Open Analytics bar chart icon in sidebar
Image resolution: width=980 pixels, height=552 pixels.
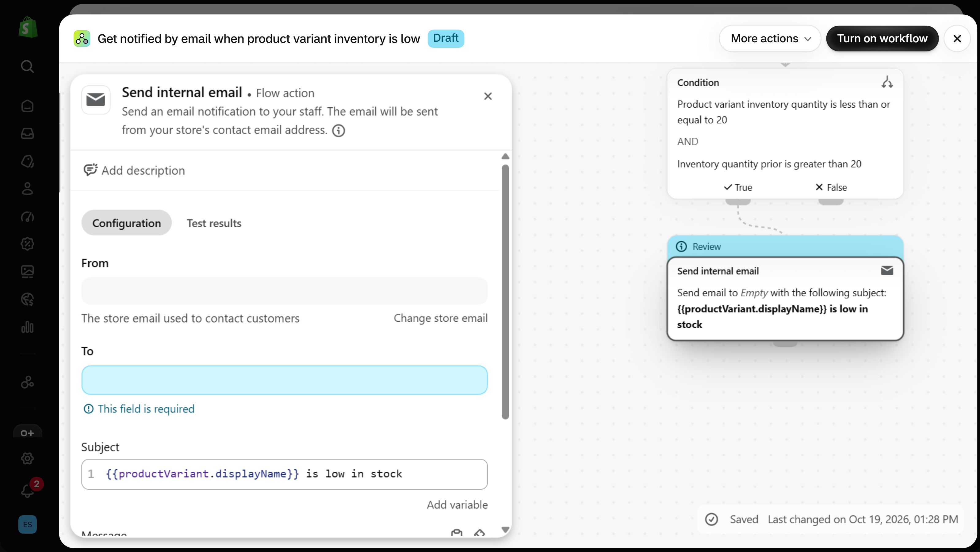[27, 327]
